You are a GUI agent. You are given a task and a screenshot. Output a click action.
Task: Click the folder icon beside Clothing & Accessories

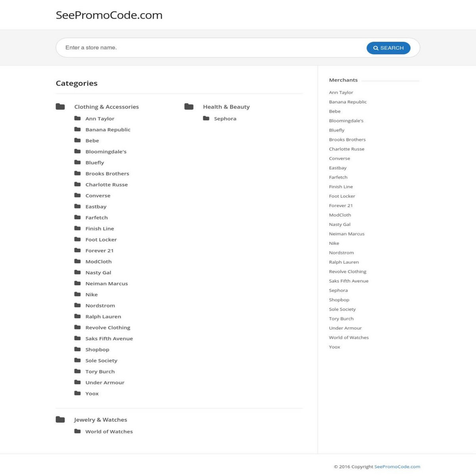(60, 107)
